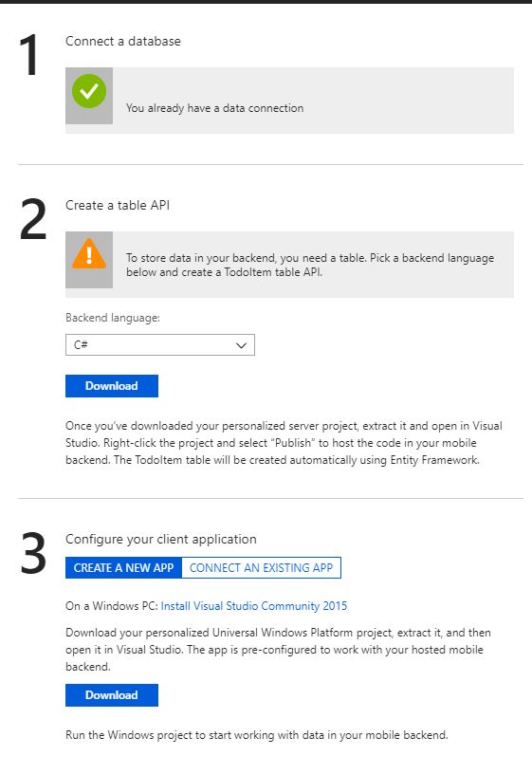Click the 'Configure your client application' heading
Screen dimensions: 532x774
161,539
